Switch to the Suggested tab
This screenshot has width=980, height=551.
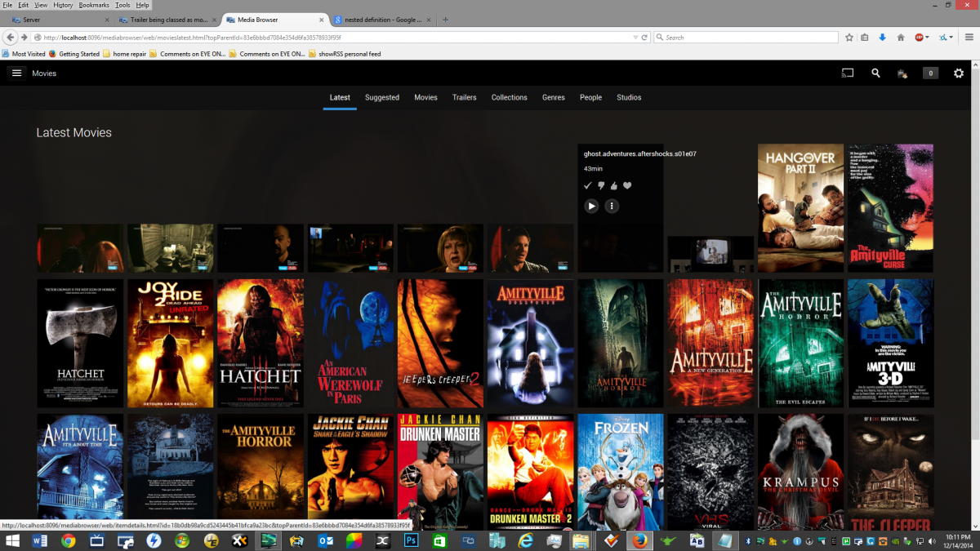382,97
